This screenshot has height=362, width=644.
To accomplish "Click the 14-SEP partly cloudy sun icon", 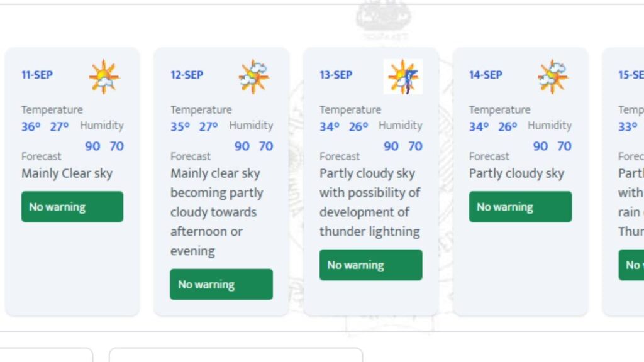I will [x=552, y=77].
